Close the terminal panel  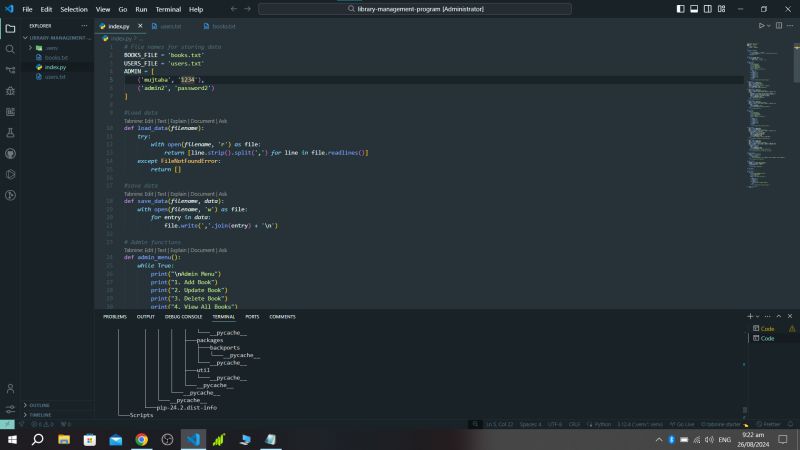tap(790, 316)
